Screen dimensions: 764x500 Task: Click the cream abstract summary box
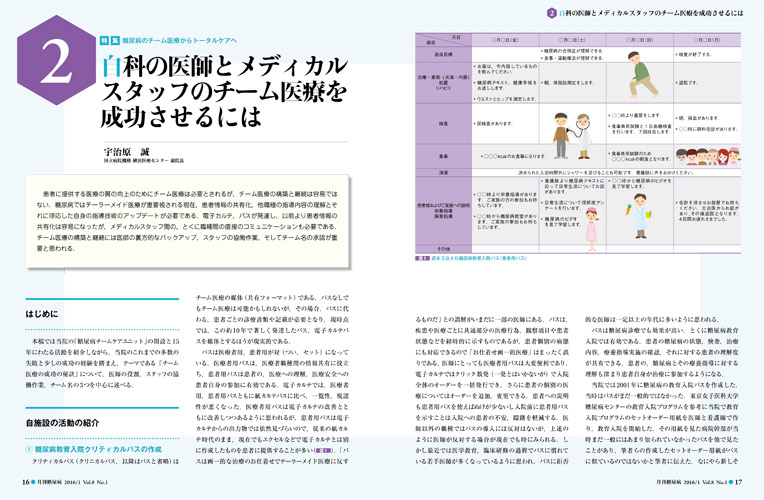click(188, 221)
